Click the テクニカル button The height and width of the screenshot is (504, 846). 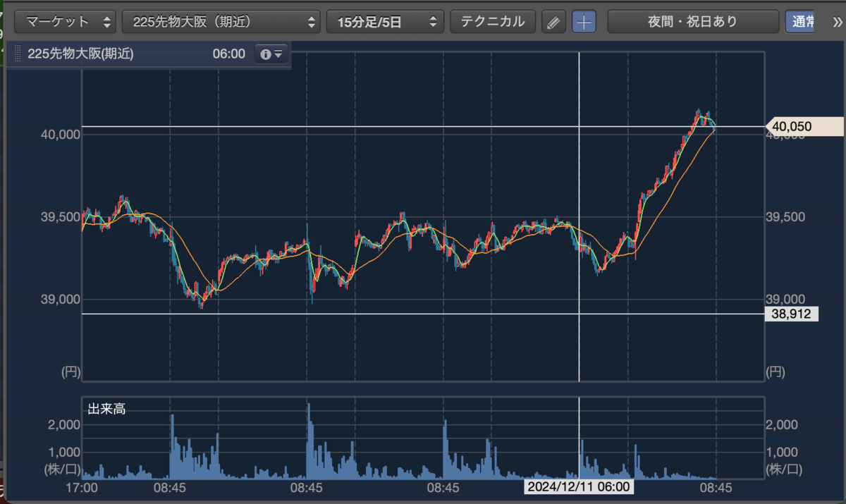[x=493, y=21]
